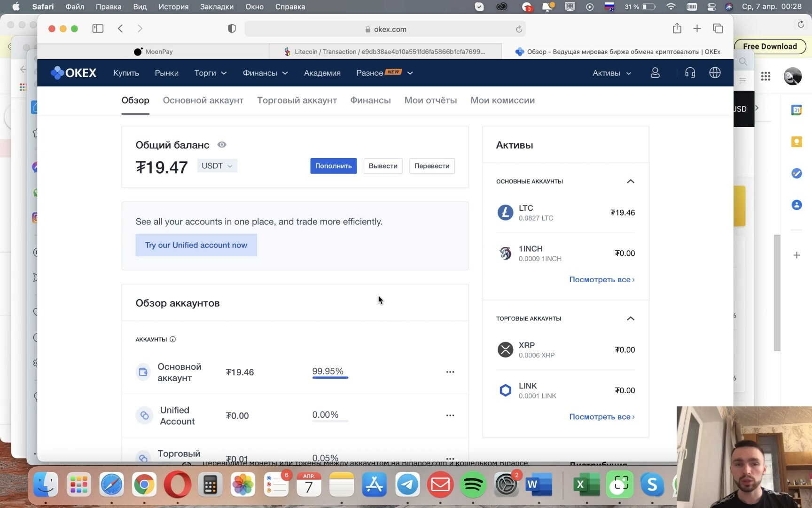This screenshot has width=812, height=508.
Task: Switch to Торговый аккаунт tab
Action: (x=297, y=100)
